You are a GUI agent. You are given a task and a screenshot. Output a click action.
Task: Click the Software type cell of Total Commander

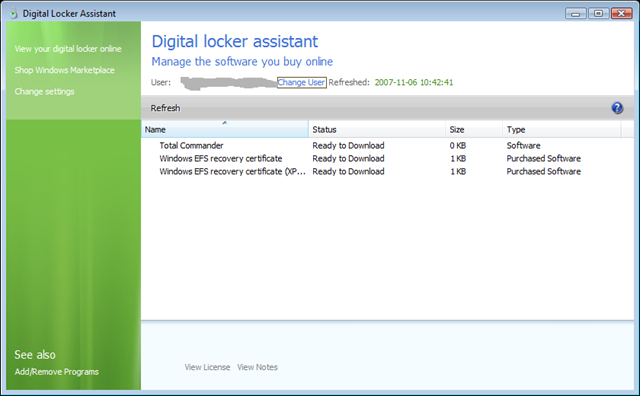point(523,146)
